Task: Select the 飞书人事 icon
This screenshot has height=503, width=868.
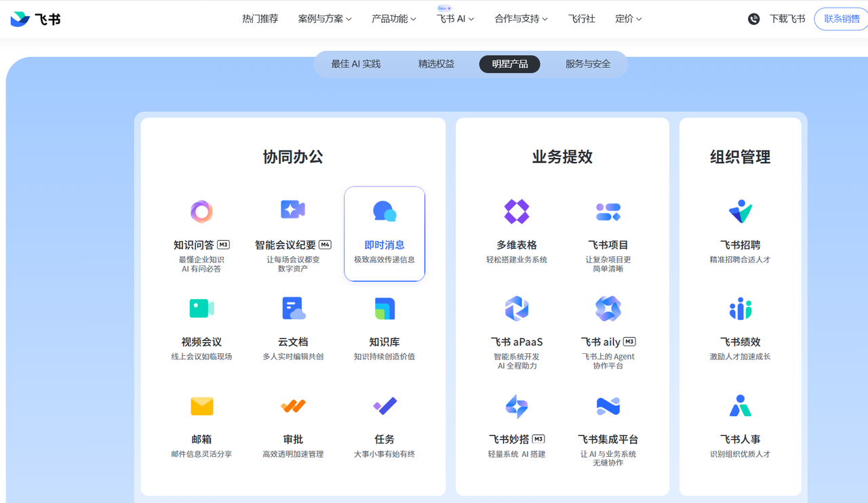Action: (x=741, y=406)
